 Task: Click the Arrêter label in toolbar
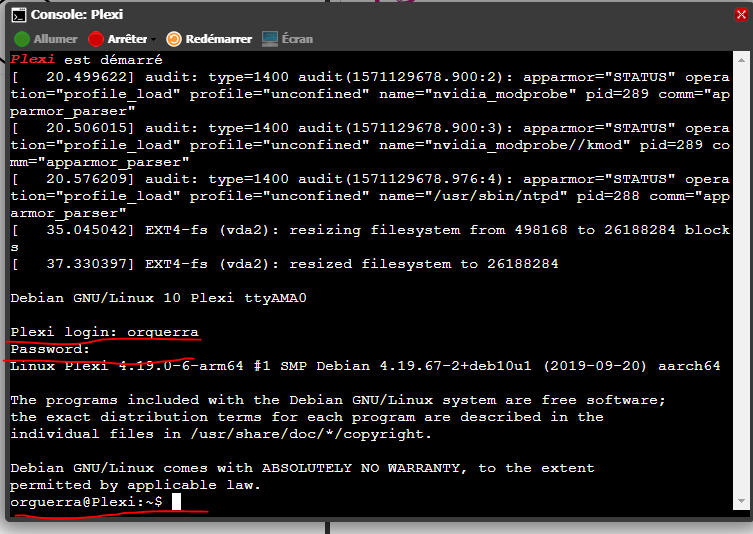coord(127,39)
